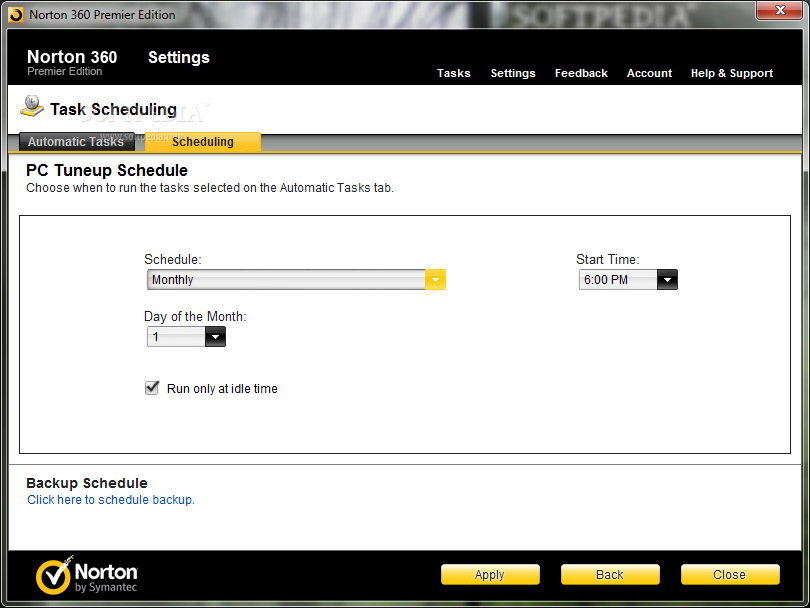
Task: Toggle the Run only at idle time checkbox
Action: click(x=152, y=388)
